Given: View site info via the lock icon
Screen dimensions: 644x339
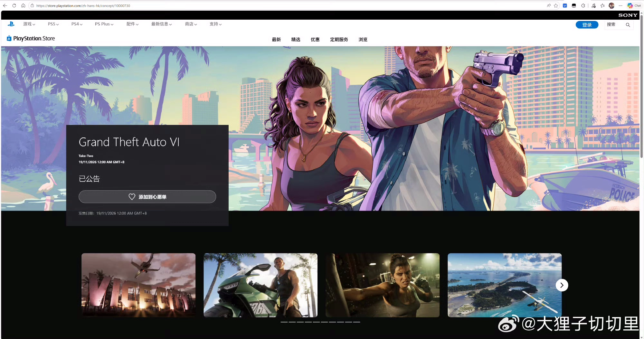Looking at the screenshot, I should [x=32, y=5].
